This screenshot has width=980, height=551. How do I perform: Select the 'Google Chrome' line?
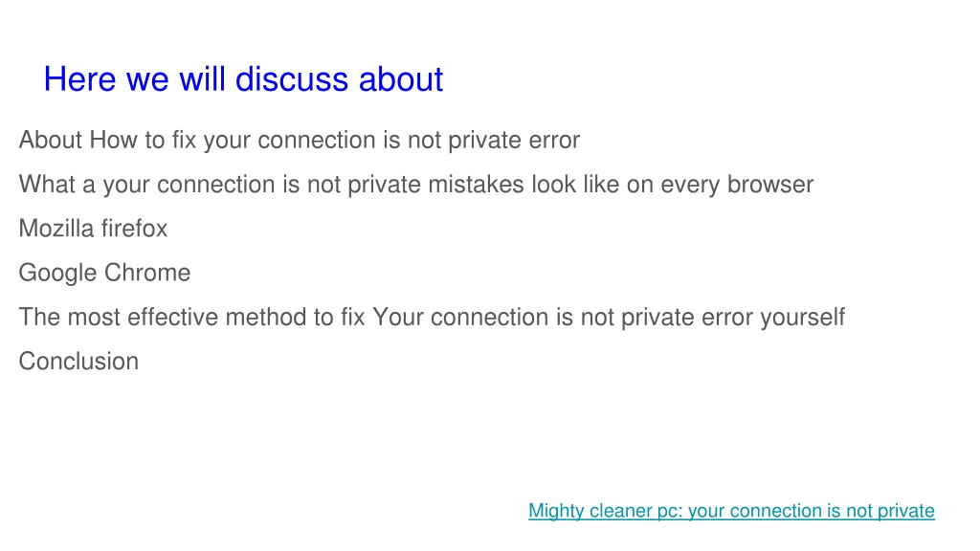coord(104,273)
